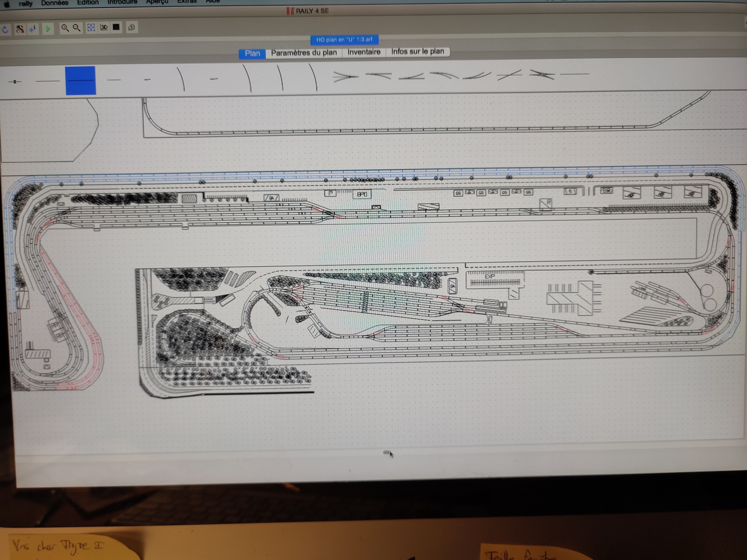Click the HO plan en U file label
This screenshot has height=560, width=747.
(344, 40)
